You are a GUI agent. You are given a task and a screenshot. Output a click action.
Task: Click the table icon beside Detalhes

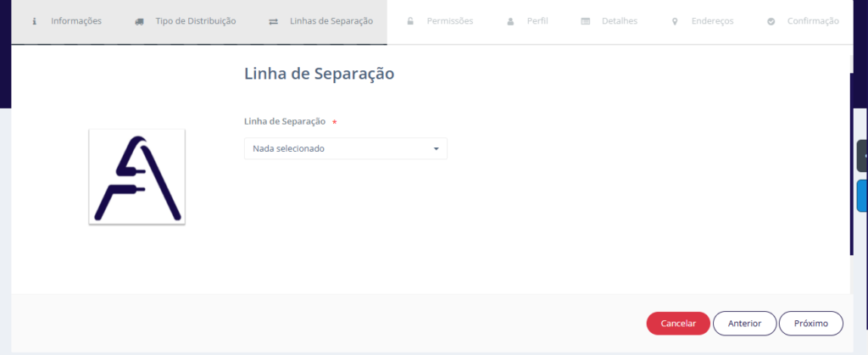click(586, 21)
